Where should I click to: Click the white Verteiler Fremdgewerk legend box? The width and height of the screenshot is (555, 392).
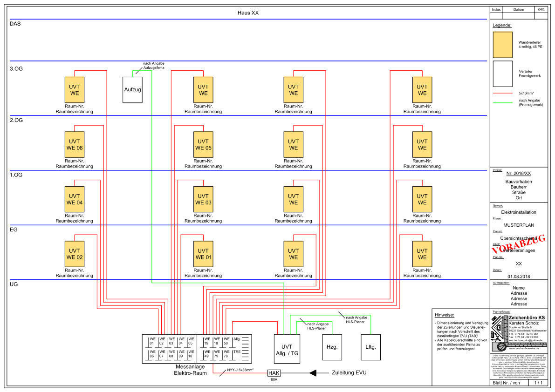tap(502, 74)
